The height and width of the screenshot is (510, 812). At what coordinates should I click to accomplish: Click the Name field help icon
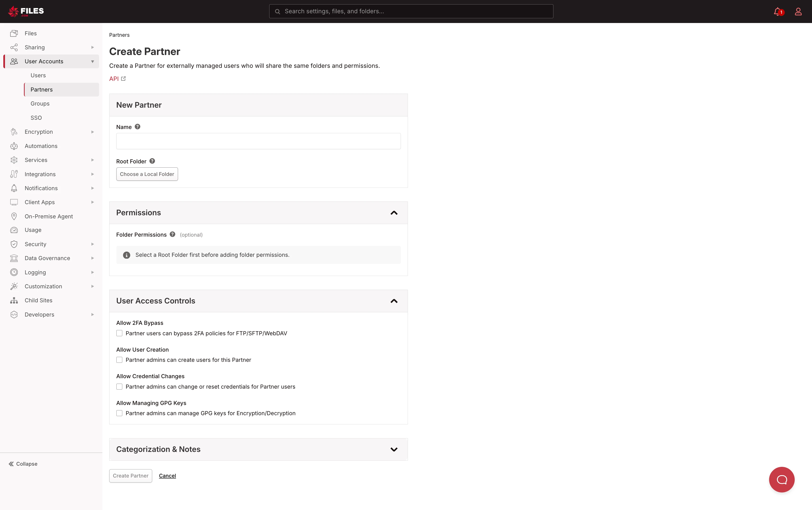(137, 127)
